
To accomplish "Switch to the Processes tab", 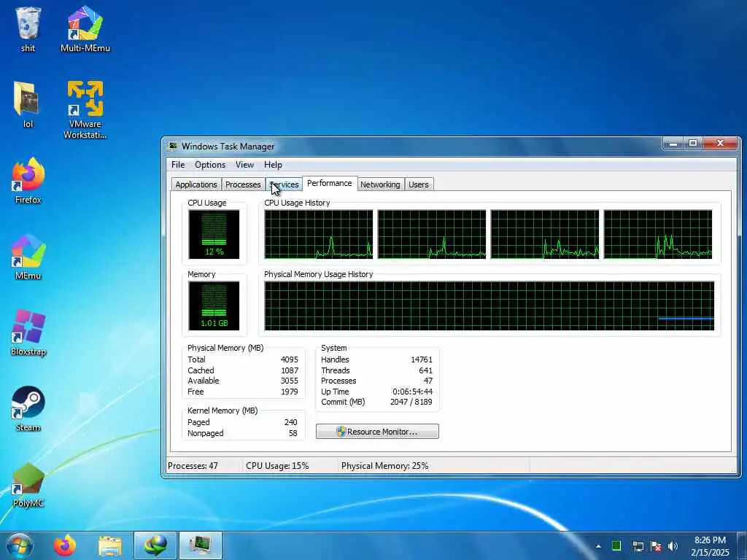I will (x=243, y=184).
